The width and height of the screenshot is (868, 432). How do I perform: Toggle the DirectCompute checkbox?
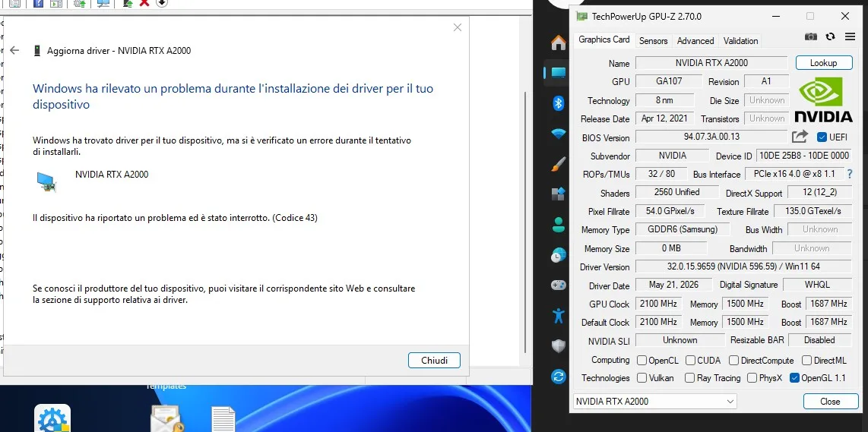[x=733, y=360]
